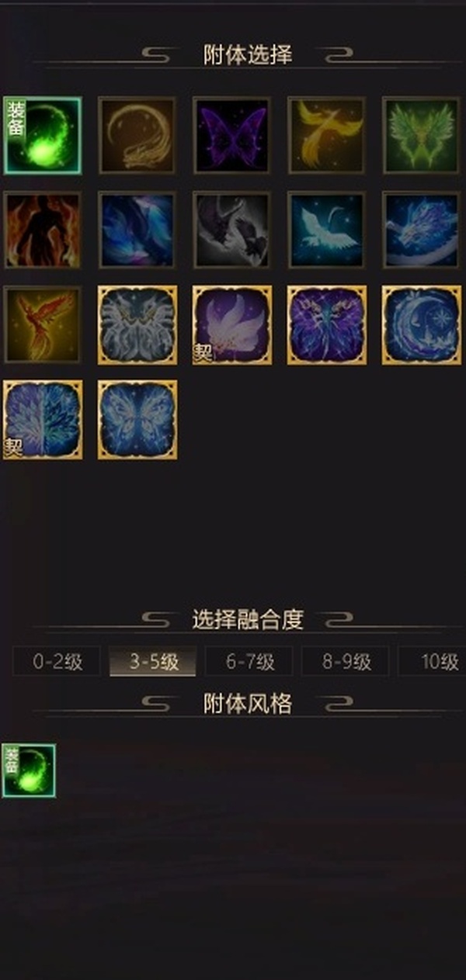Select the blue feather attachment icon

pyautogui.click(x=137, y=230)
